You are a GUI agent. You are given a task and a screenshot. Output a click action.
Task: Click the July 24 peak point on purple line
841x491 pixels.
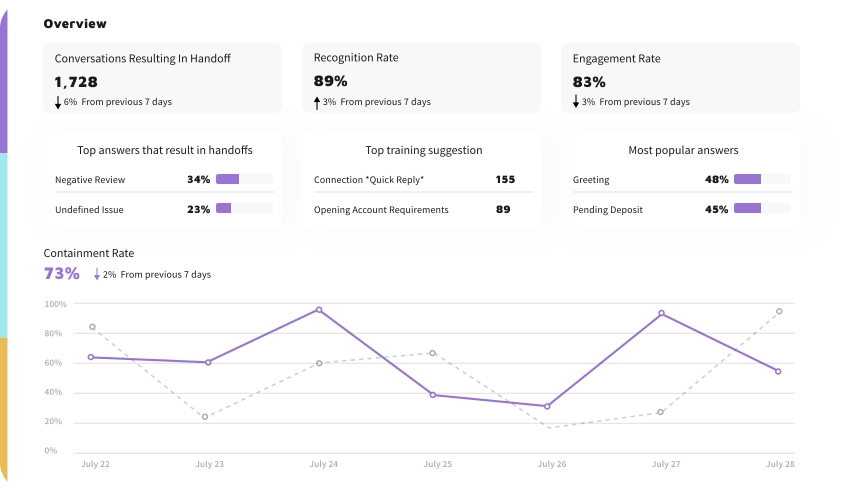coord(319,310)
